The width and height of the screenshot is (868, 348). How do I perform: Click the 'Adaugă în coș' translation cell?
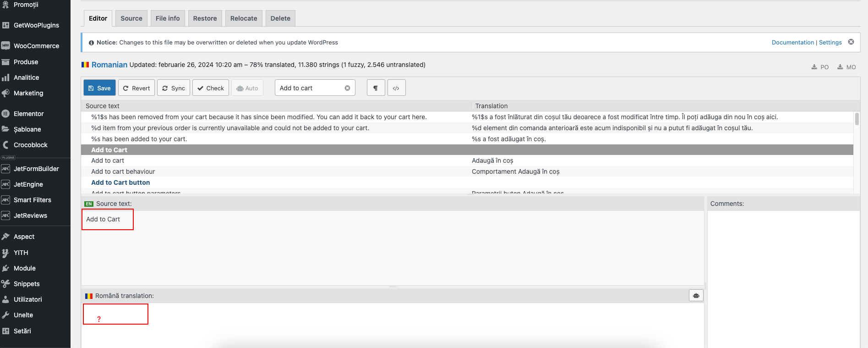tap(492, 160)
